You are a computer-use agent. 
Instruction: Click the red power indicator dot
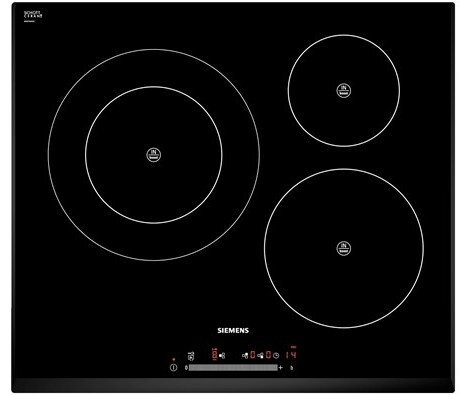click(173, 359)
